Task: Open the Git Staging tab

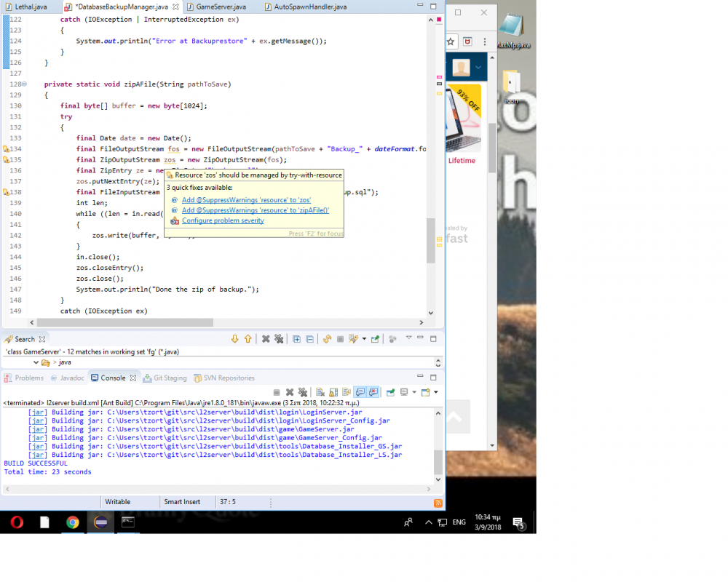Action: pos(170,378)
